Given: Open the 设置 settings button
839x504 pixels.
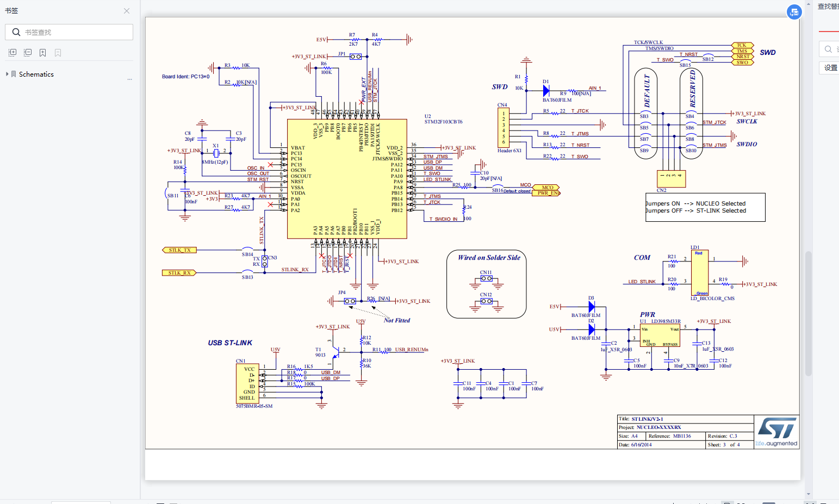Looking at the screenshot, I should click(x=830, y=67).
